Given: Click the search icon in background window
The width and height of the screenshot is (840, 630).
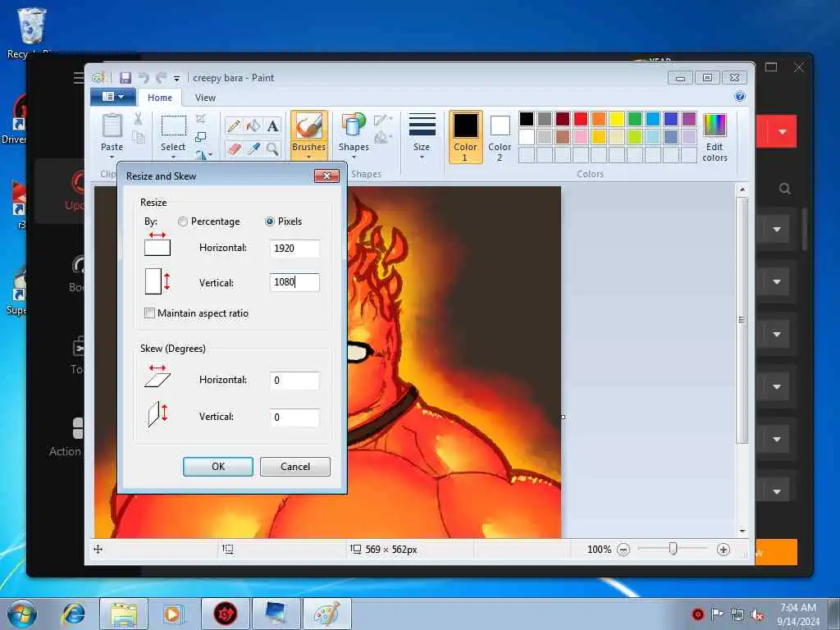Looking at the screenshot, I should coord(785,189).
